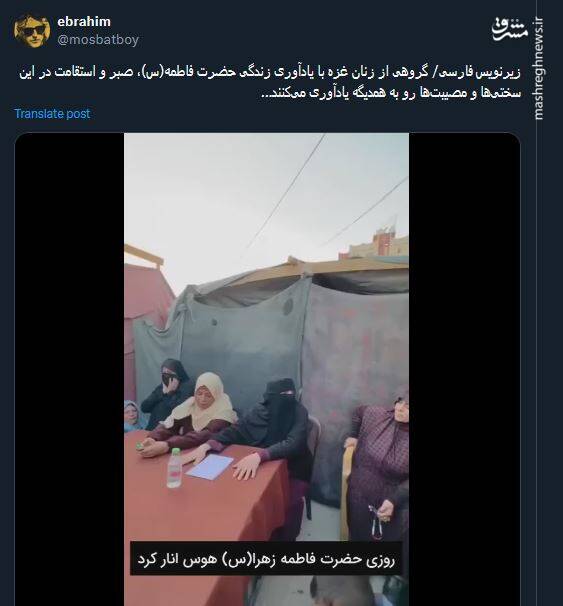The height and width of the screenshot is (606, 563).
Task: Click the standing woman in purple dress
Action: click(378, 464)
